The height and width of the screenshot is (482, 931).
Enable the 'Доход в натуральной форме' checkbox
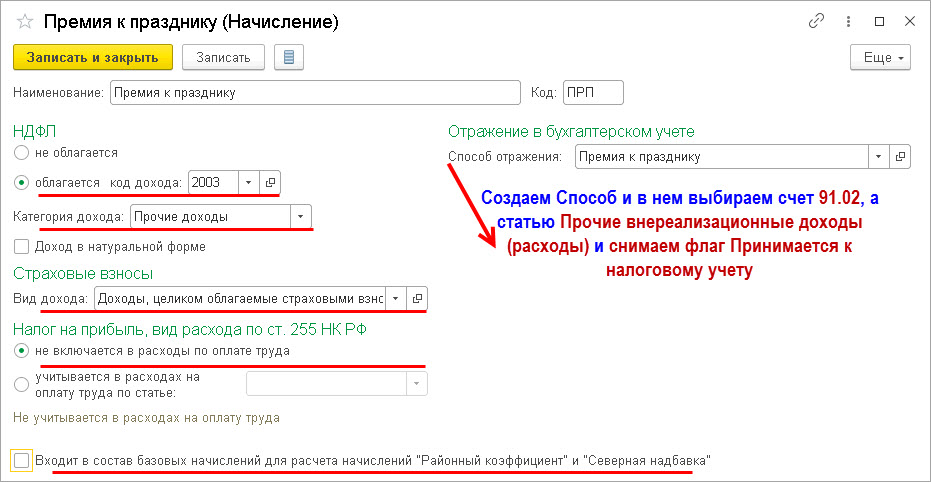tap(21, 246)
